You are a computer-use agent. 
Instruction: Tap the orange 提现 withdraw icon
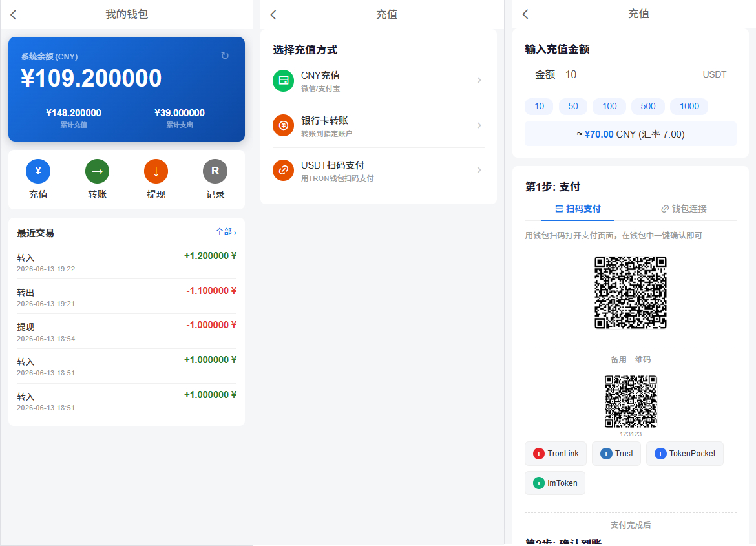click(156, 171)
